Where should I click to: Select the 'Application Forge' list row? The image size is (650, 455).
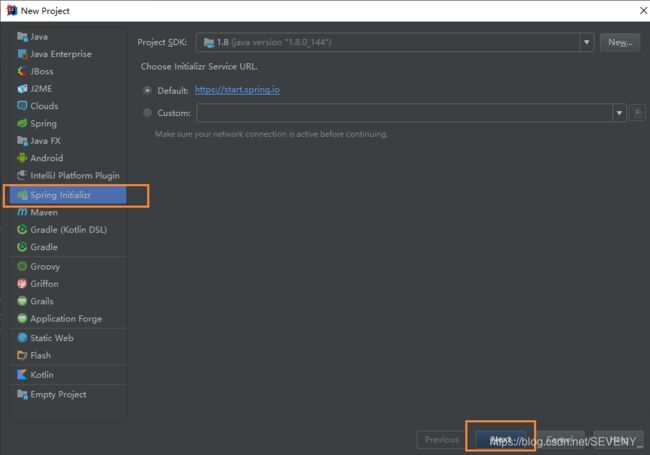pos(68,318)
